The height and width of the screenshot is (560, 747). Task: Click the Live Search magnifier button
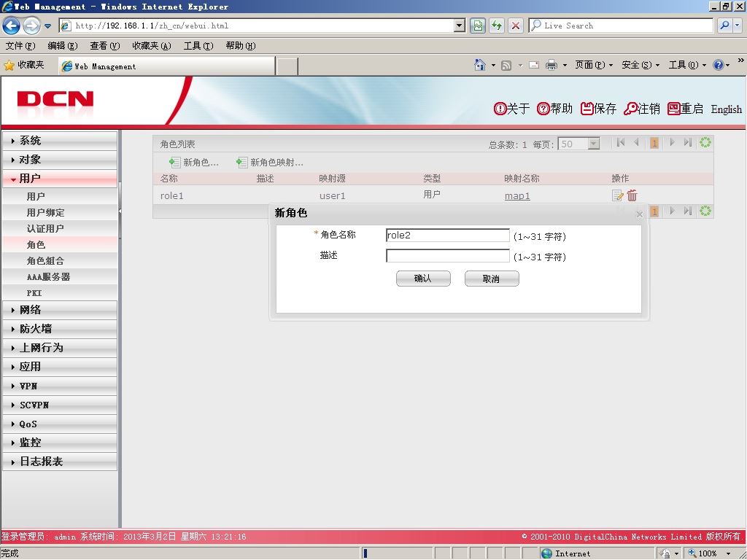(x=724, y=26)
